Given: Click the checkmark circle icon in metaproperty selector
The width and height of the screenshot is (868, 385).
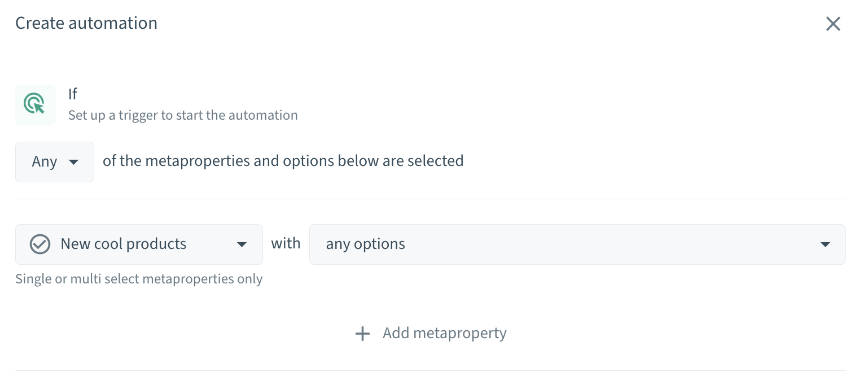Looking at the screenshot, I should tap(40, 244).
